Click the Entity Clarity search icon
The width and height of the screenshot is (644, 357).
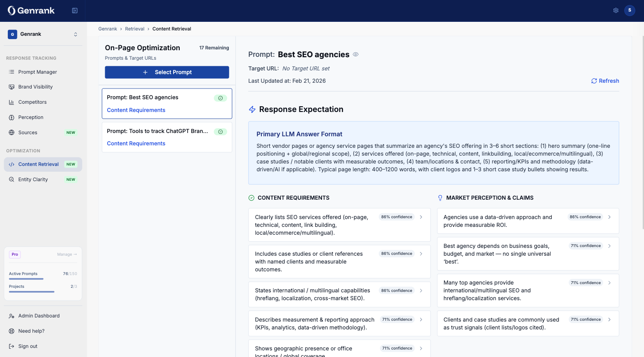click(x=12, y=180)
